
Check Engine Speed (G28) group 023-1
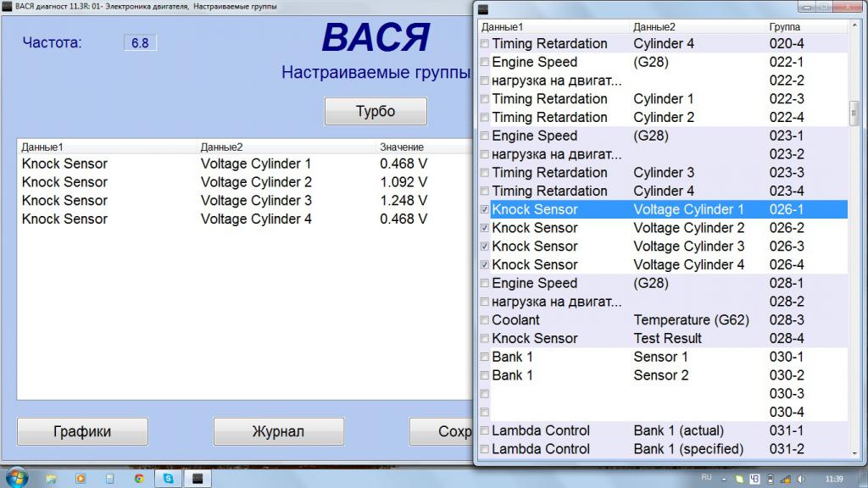pos(484,136)
